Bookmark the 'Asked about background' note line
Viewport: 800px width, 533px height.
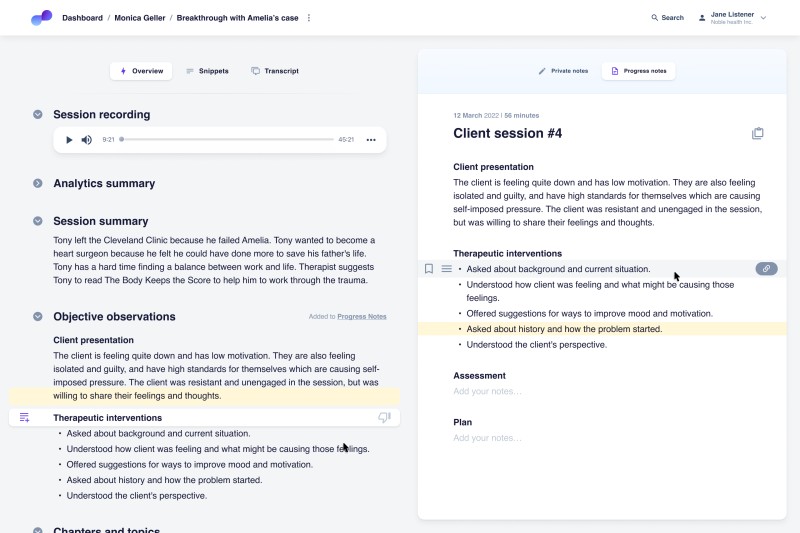coord(429,269)
